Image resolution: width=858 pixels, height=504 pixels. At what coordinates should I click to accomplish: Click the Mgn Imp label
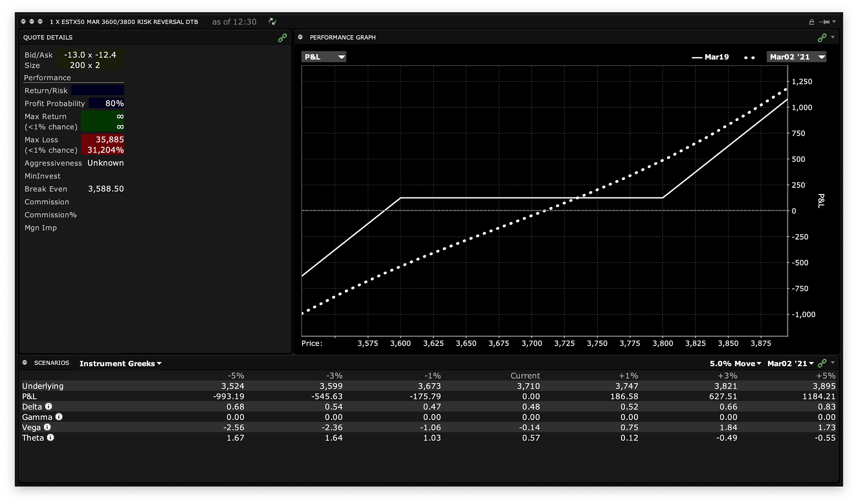[41, 228]
